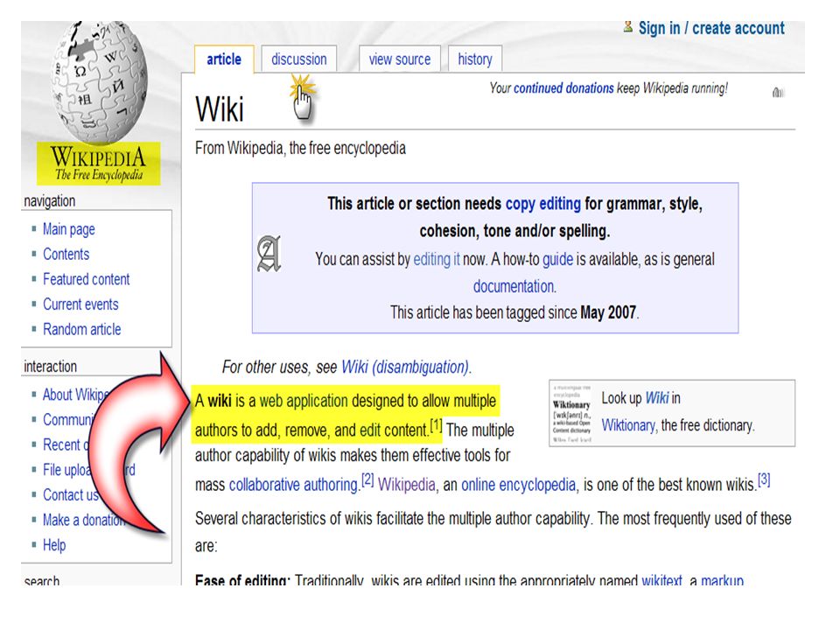This screenshot has height=630, width=840.
Task: Open the discussion tab
Action: tap(299, 59)
